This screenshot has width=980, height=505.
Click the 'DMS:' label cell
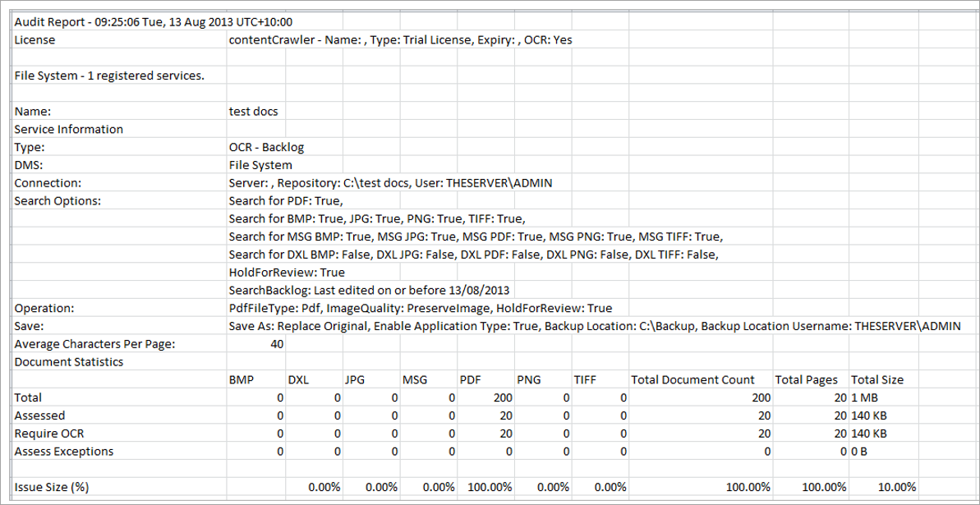pos(30,166)
